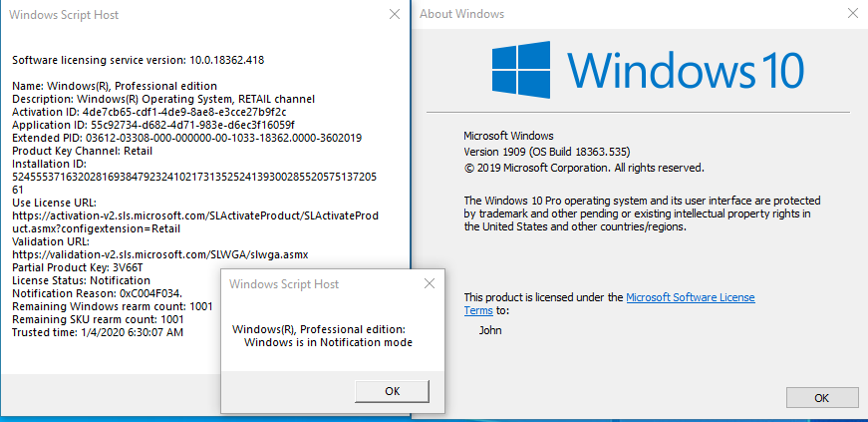Click the Description RETAIL channel line
The width and height of the screenshot is (868, 422).
pyautogui.click(x=163, y=99)
